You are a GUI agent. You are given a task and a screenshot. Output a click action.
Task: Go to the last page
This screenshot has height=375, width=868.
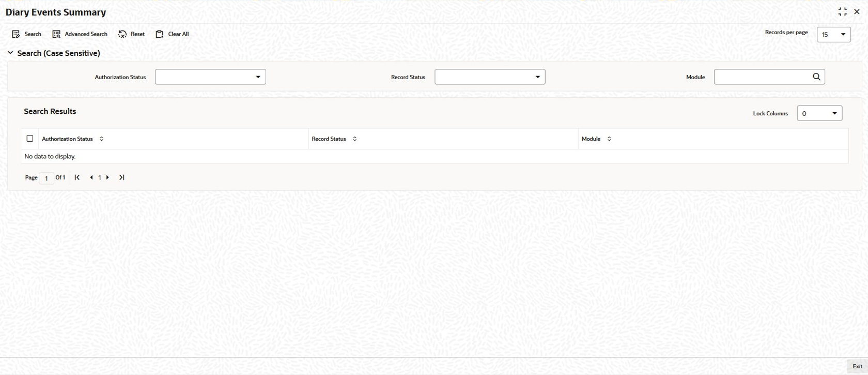click(x=122, y=177)
